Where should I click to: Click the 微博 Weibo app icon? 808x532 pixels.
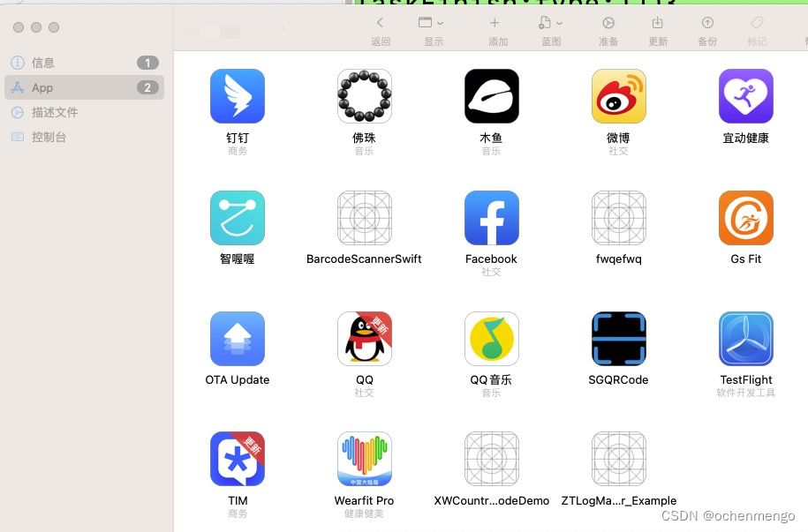point(618,96)
